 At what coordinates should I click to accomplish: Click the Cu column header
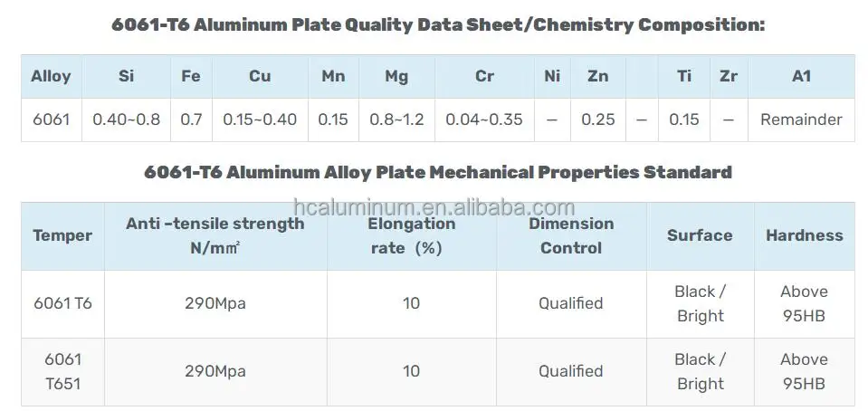click(x=260, y=76)
